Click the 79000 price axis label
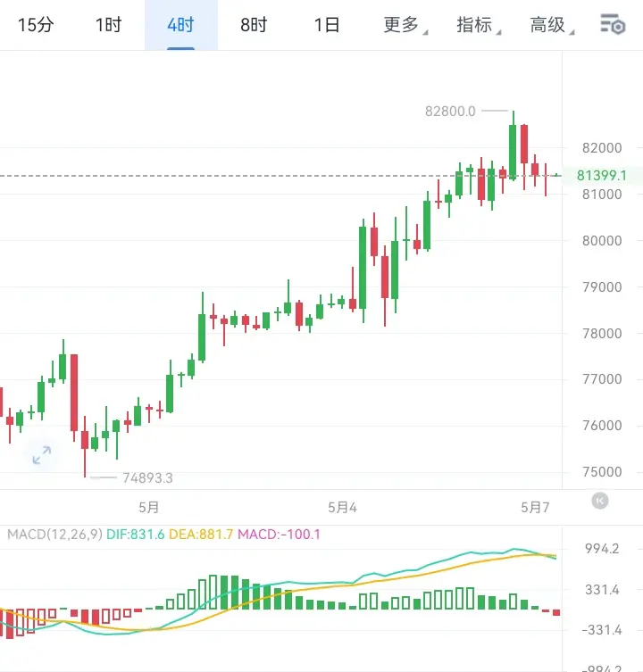 (602, 286)
